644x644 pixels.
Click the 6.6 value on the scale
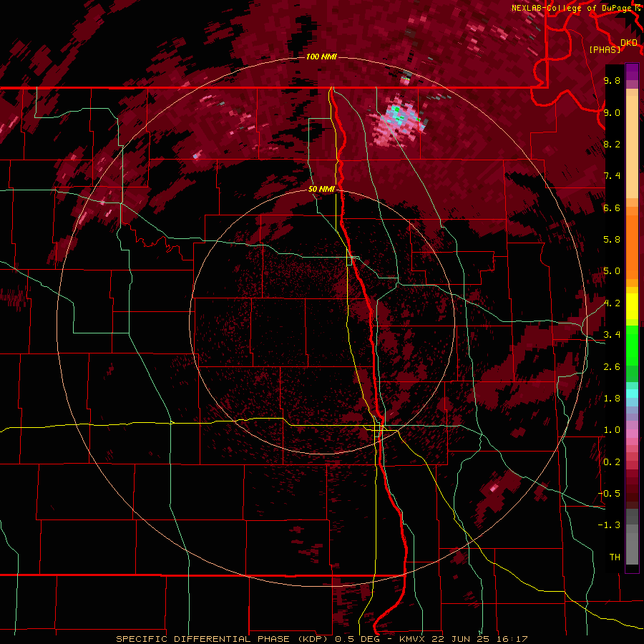(x=612, y=208)
